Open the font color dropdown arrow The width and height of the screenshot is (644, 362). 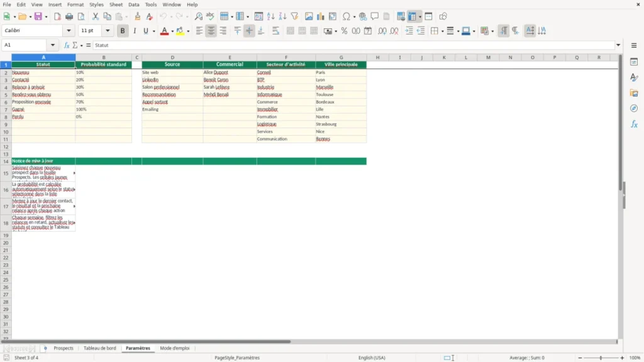(172, 31)
